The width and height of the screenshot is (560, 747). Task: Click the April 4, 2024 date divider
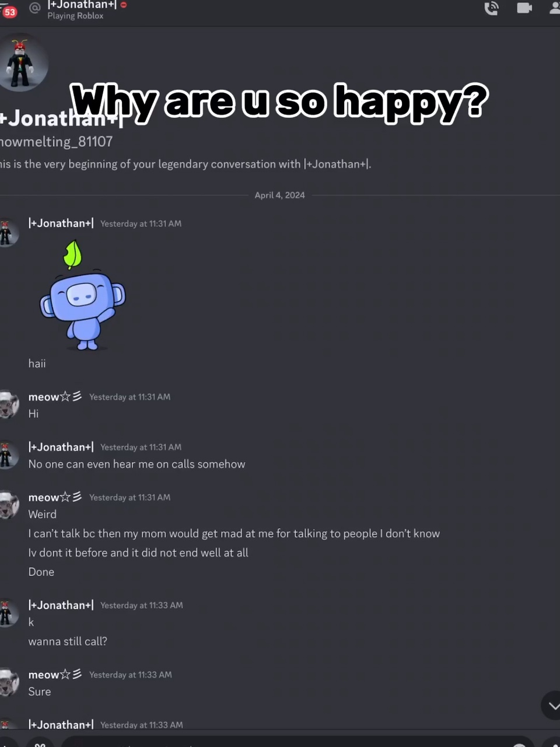279,195
